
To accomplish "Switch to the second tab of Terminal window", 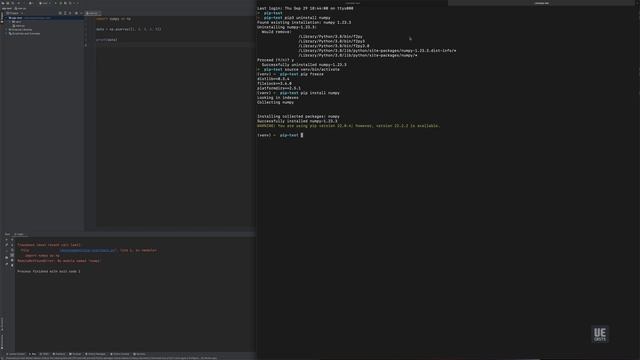I will pyautogui.click(x=541, y=3).
